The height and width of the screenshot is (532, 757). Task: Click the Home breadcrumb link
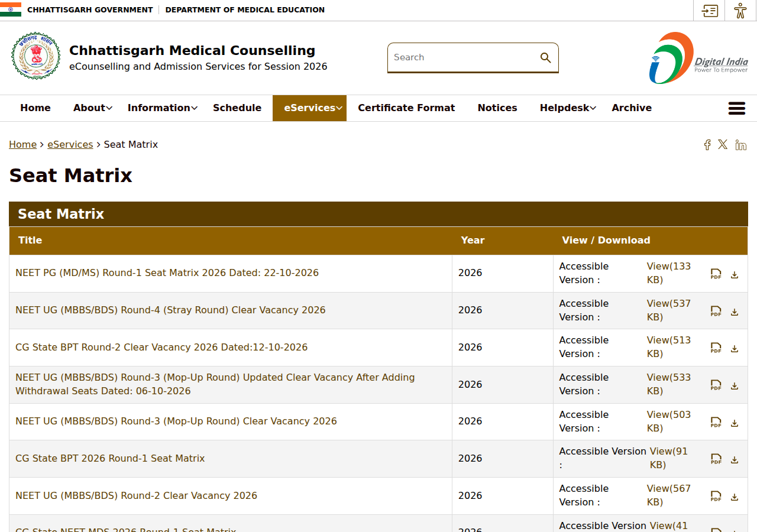[22, 145]
